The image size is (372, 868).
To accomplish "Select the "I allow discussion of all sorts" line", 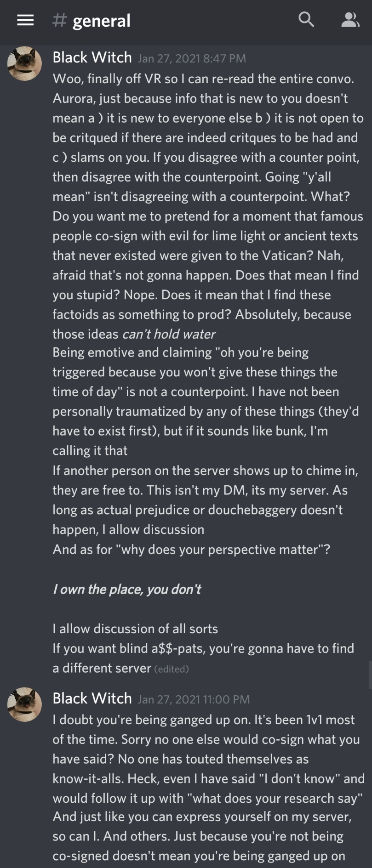I will pos(135,629).
